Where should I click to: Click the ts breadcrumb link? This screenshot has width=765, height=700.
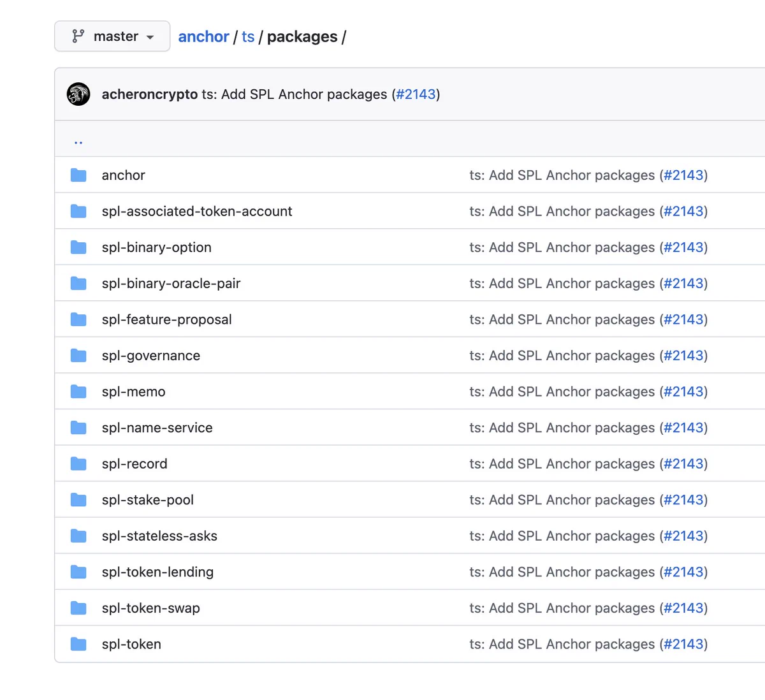[x=248, y=37]
